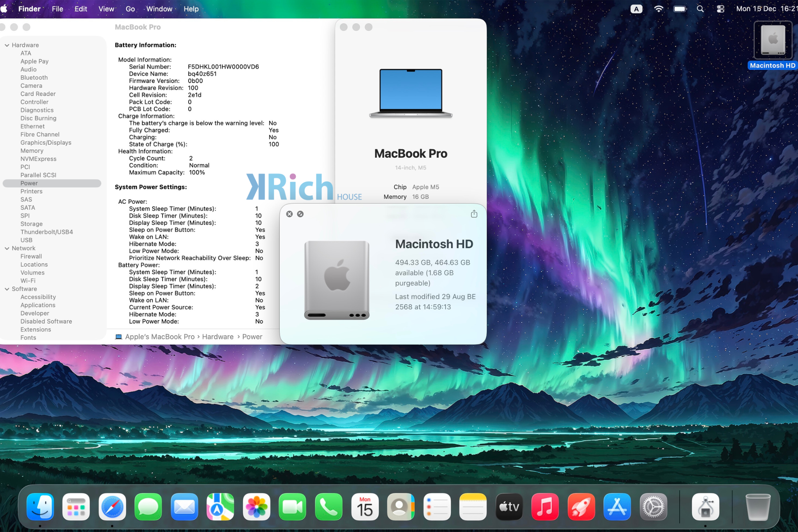This screenshot has width=798, height=532.
Task: Click the 'System Power Settings:' heading
Action: (151, 187)
